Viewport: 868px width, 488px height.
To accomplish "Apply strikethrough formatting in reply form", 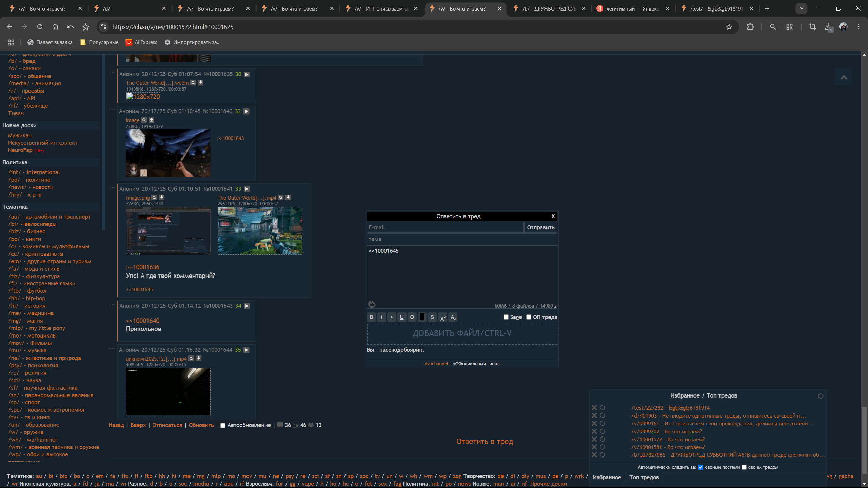I will [432, 317].
